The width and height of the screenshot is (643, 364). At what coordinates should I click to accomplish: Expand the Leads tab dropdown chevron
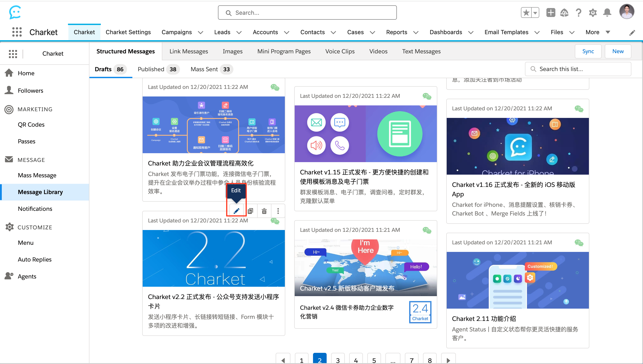point(239,33)
